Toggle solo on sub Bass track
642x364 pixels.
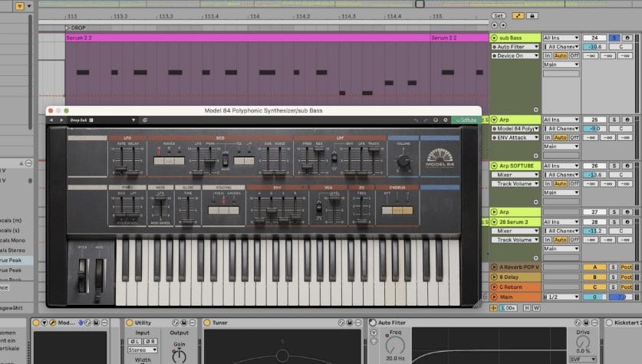pyautogui.click(x=614, y=38)
